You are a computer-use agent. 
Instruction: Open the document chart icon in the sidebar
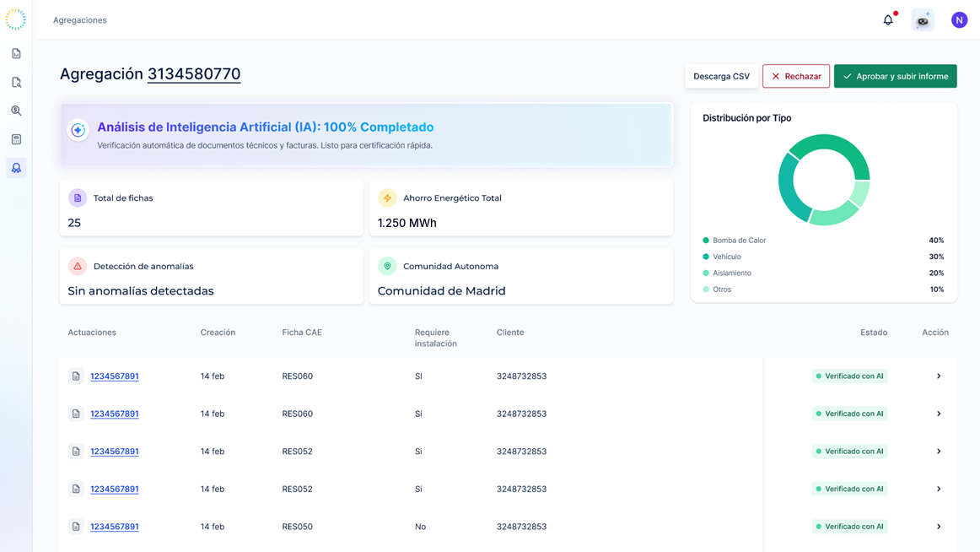point(16,54)
